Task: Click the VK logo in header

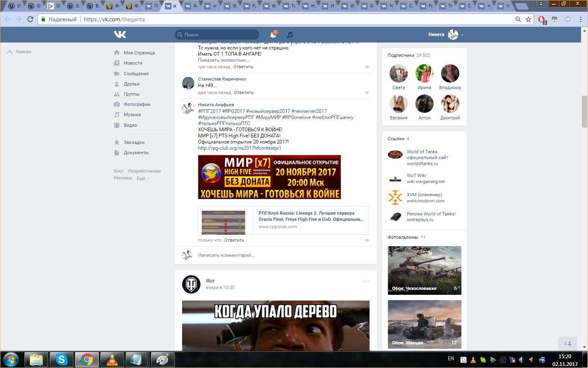Action: coord(120,35)
